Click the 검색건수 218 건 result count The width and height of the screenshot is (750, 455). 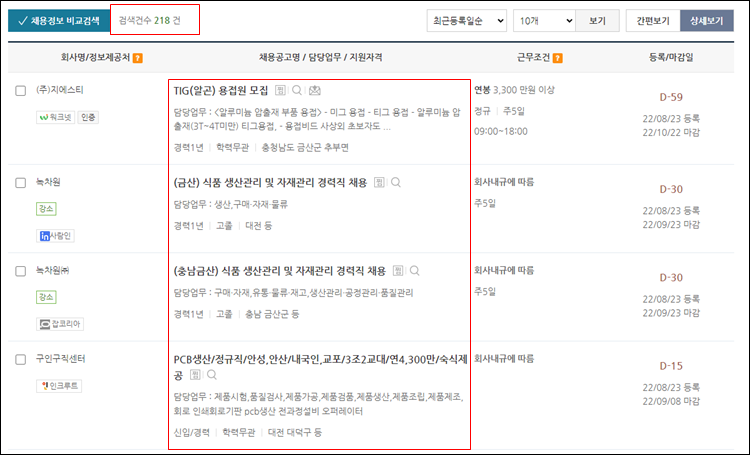tap(150, 21)
